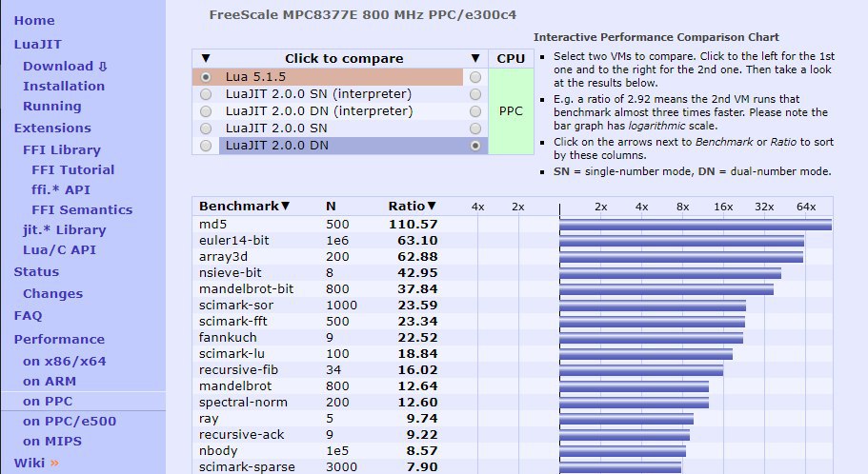Image resolution: width=868 pixels, height=474 pixels.
Task: Click the scimark-fft benchmark name
Action: coord(233,322)
